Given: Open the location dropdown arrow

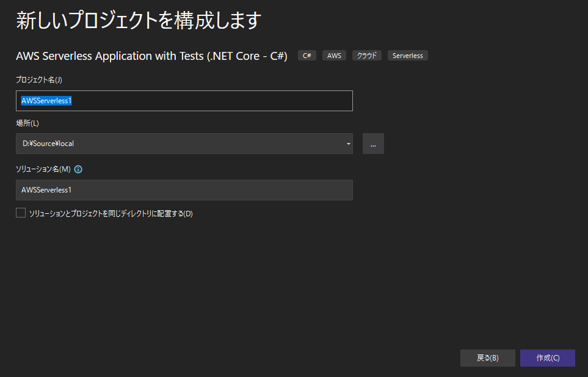Looking at the screenshot, I should (x=349, y=144).
